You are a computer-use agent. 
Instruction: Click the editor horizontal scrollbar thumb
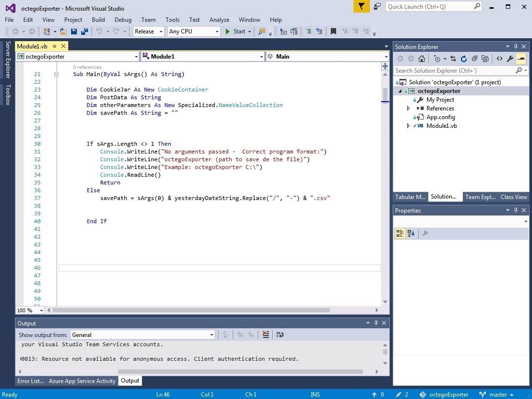click(191, 310)
